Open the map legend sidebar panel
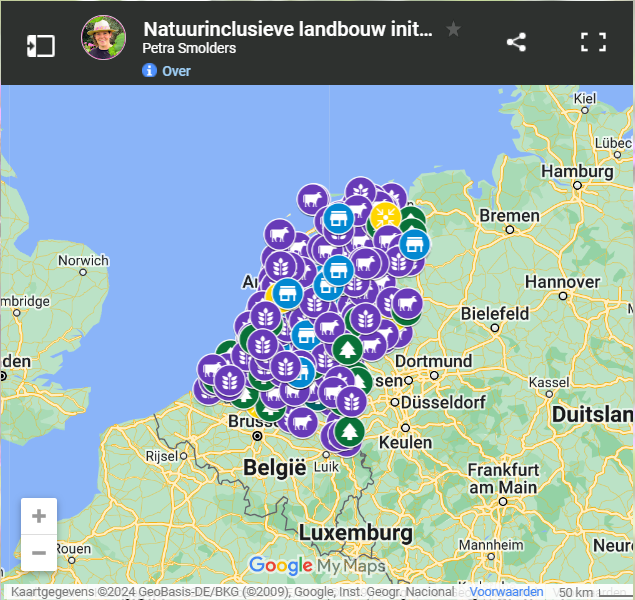 click(40, 46)
